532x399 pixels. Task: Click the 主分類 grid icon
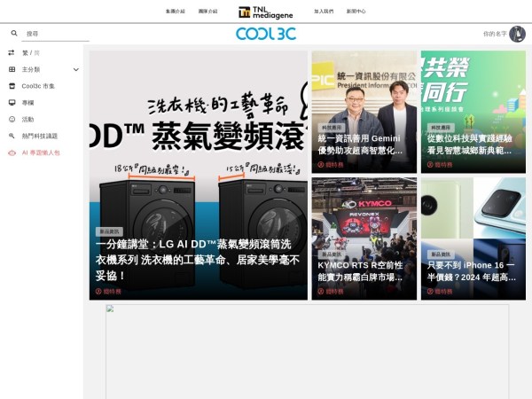(x=12, y=69)
